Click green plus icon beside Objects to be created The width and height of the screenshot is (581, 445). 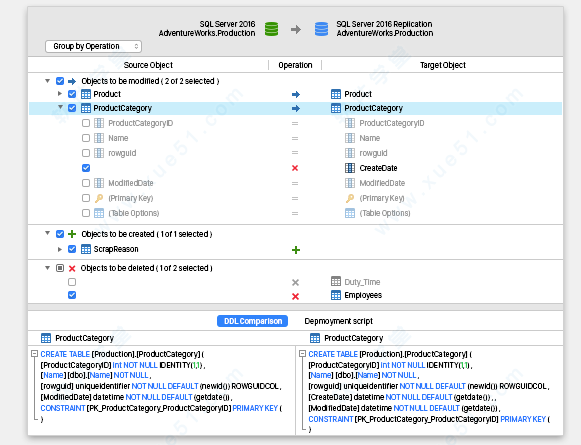tap(72, 234)
